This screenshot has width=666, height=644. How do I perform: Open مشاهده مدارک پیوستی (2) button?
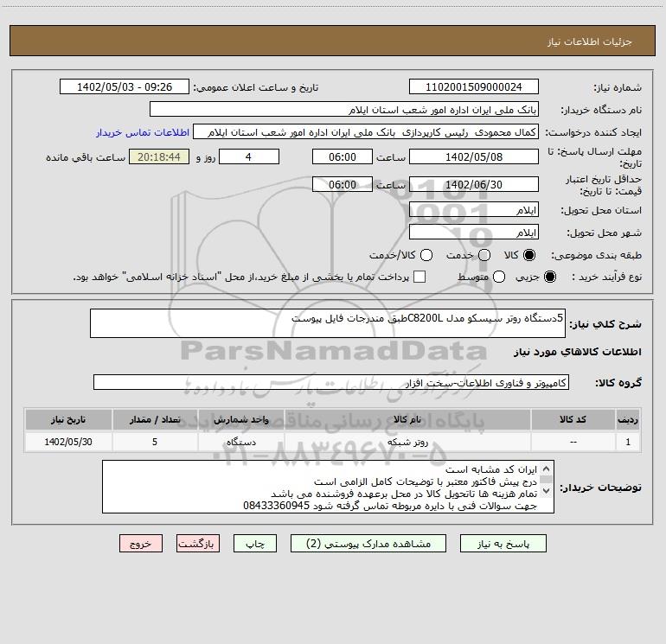368,544
